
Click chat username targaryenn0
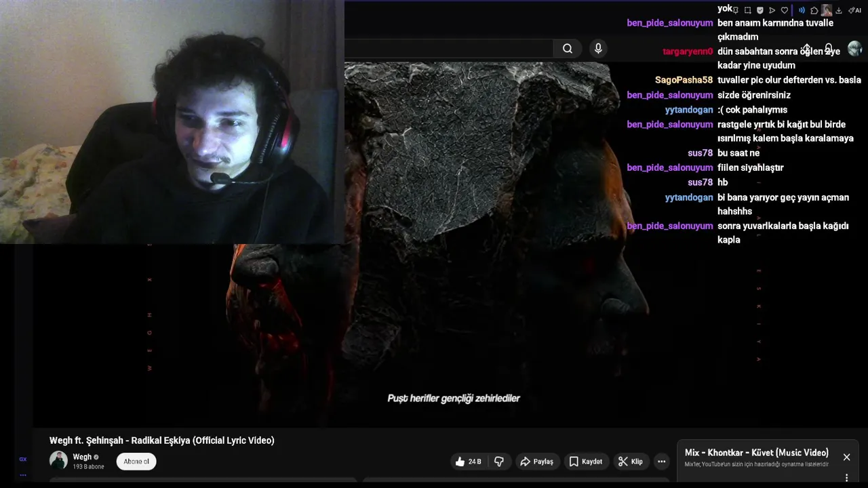tap(688, 52)
